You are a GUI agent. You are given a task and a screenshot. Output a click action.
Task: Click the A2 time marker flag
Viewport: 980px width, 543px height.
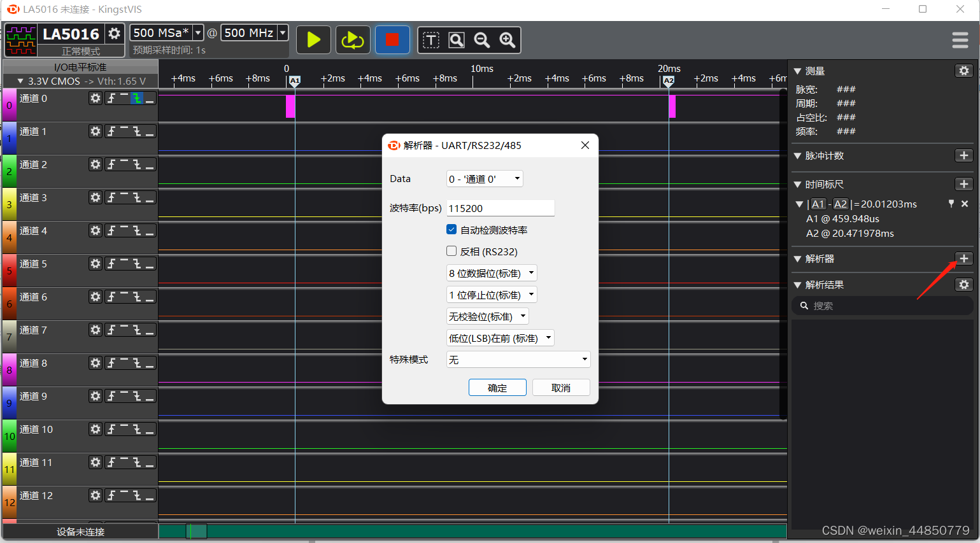668,81
